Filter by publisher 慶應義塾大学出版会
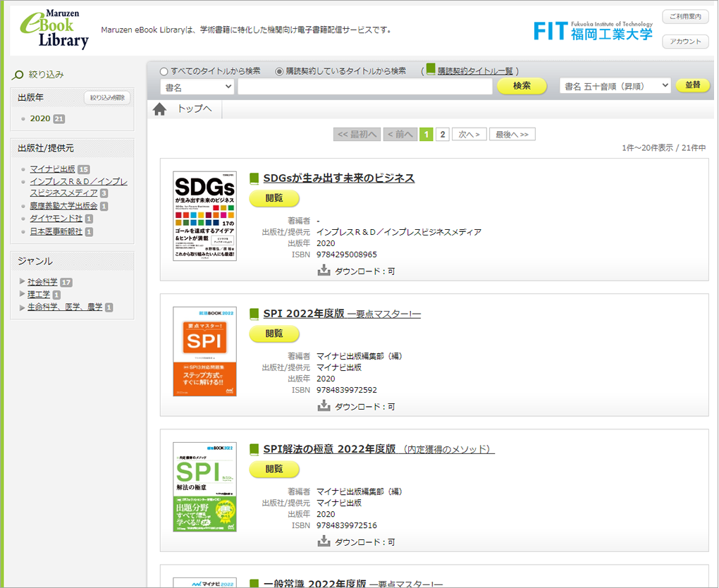 tap(63, 206)
